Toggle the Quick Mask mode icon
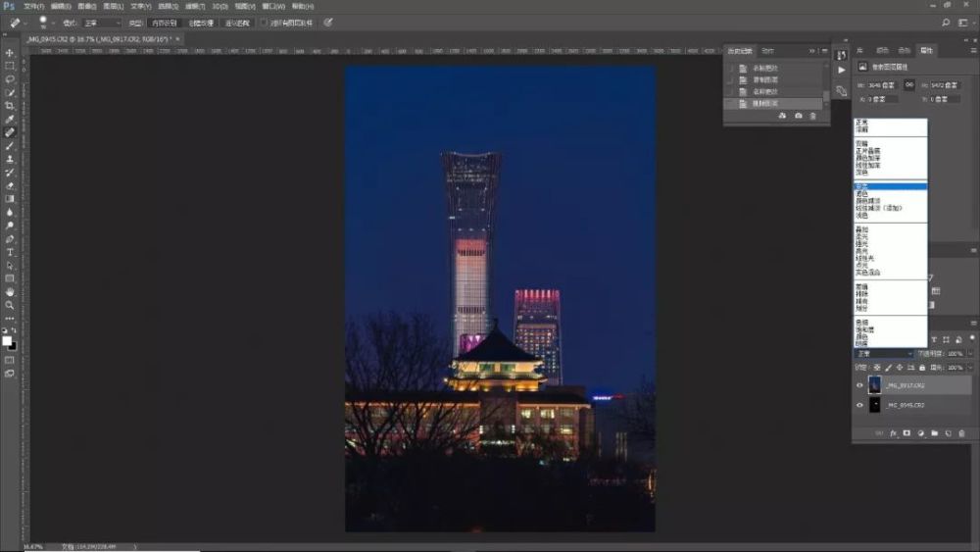980x552 pixels. [x=10, y=360]
